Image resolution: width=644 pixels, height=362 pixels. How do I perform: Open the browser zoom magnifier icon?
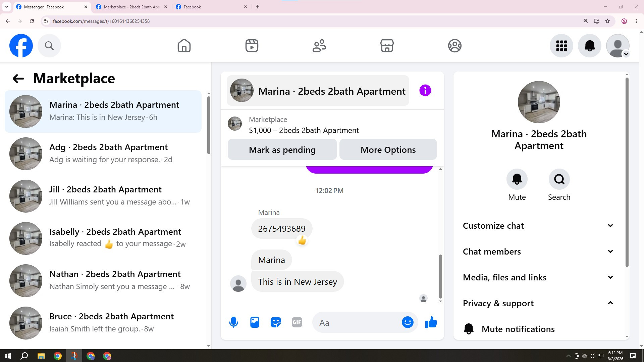coord(586,21)
